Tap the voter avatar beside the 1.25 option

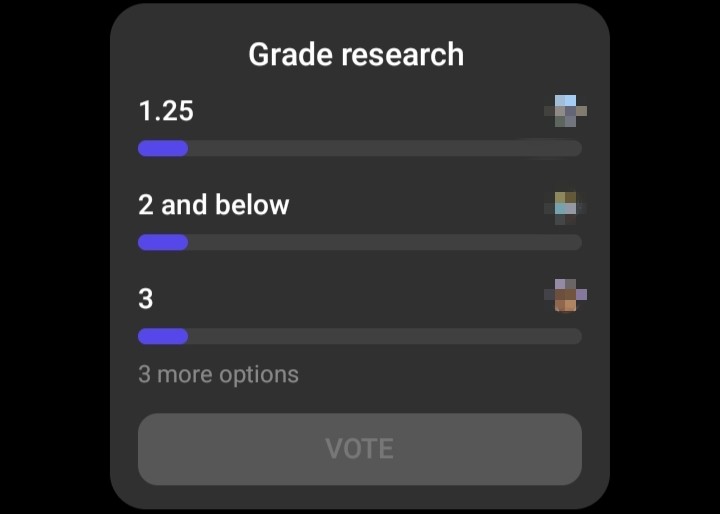(x=565, y=111)
